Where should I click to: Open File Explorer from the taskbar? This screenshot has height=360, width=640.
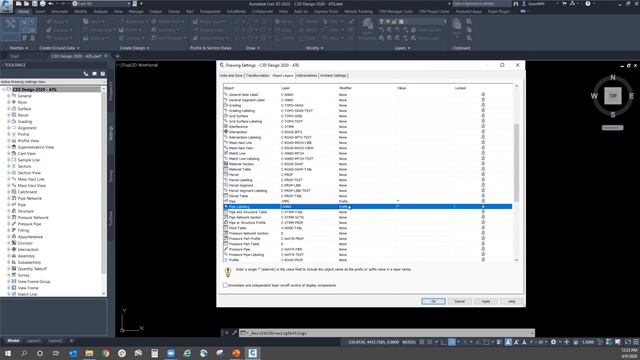click(x=89, y=353)
